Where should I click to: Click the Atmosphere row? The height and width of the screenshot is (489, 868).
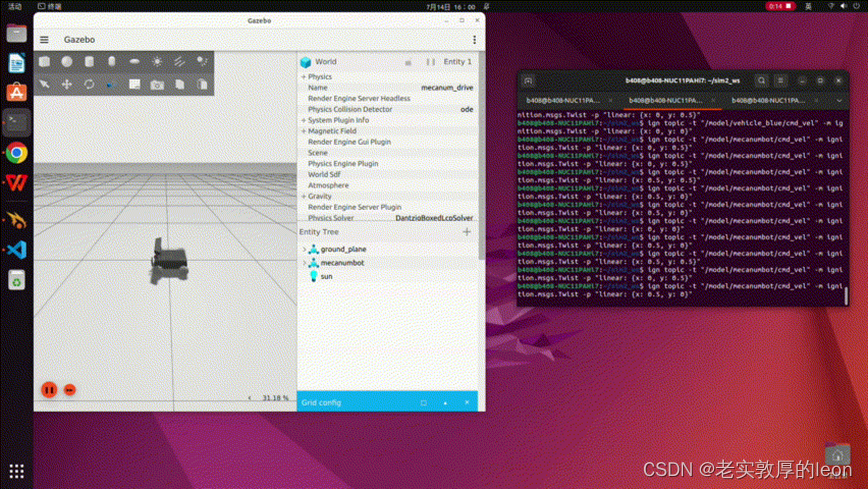(389, 186)
